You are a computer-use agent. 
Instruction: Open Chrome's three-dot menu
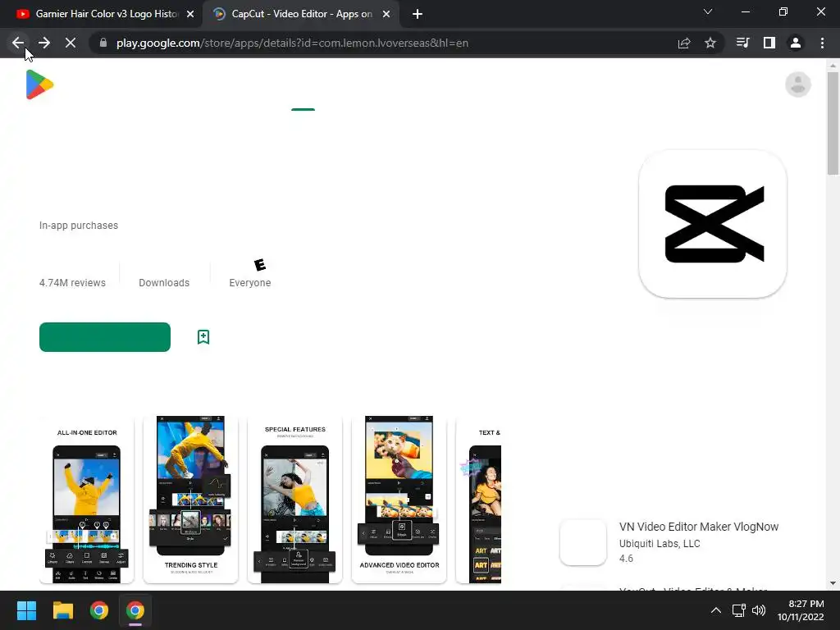[822, 43]
